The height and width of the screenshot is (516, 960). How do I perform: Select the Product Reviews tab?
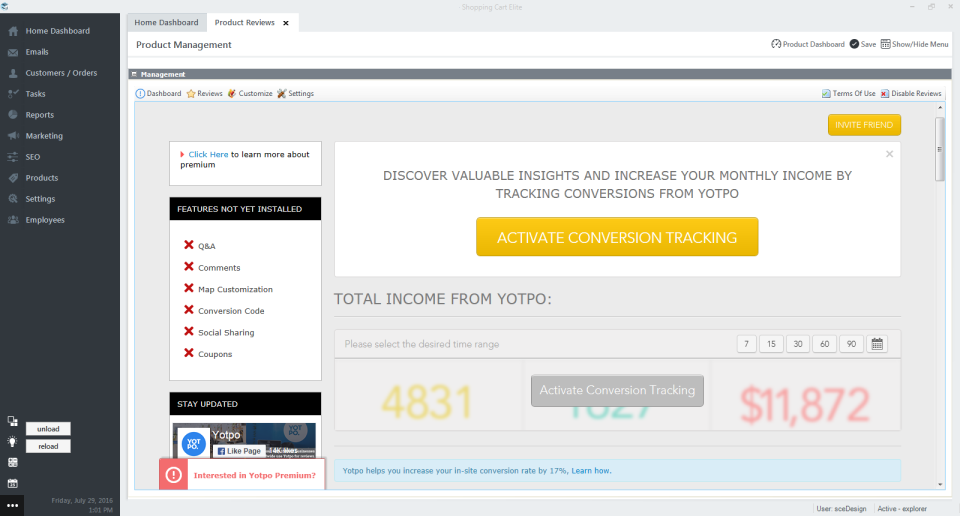click(244, 23)
